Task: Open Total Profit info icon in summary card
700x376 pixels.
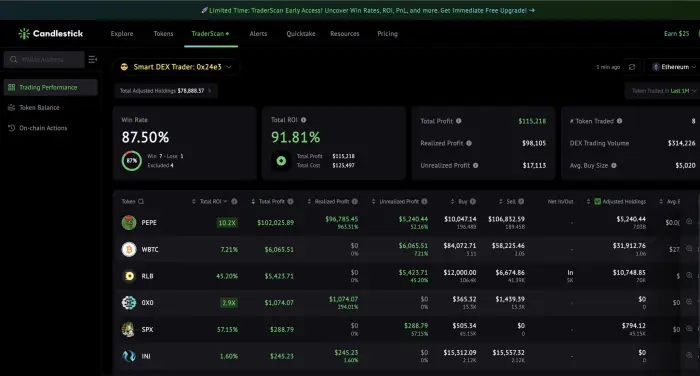Action: pyautogui.click(x=458, y=121)
